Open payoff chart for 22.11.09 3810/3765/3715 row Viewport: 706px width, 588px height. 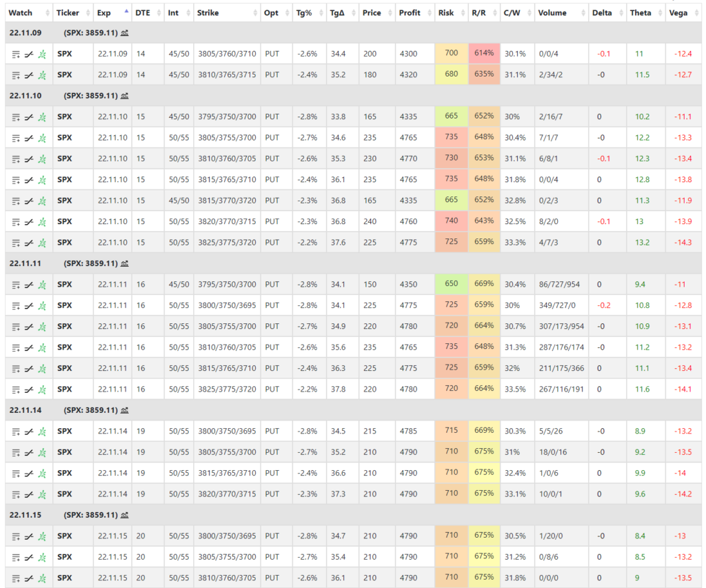(29, 76)
